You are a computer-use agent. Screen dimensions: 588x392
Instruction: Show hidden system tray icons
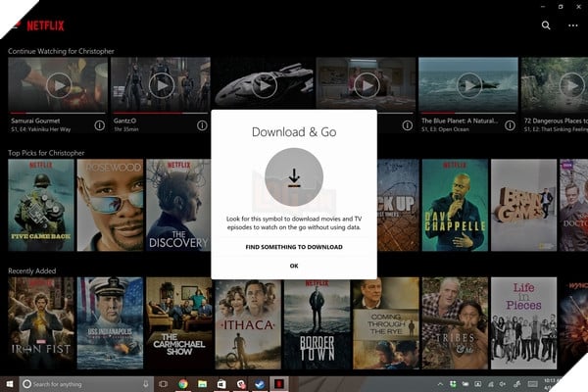coord(440,384)
